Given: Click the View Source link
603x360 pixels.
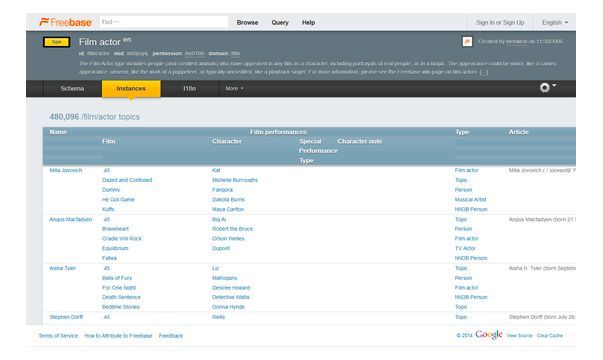Looking at the screenshot, I should point(520,336).
